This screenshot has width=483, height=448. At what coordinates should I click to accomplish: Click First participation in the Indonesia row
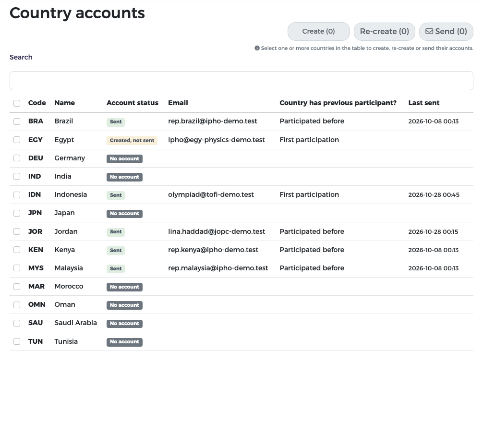coord(309,195)
